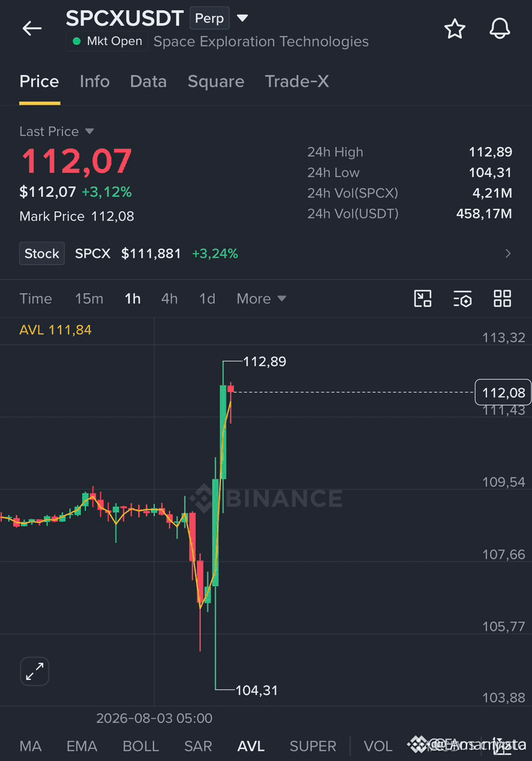532x761 pixels.
Task: Switch to the Trade-X tab
Action: point(297,82)
